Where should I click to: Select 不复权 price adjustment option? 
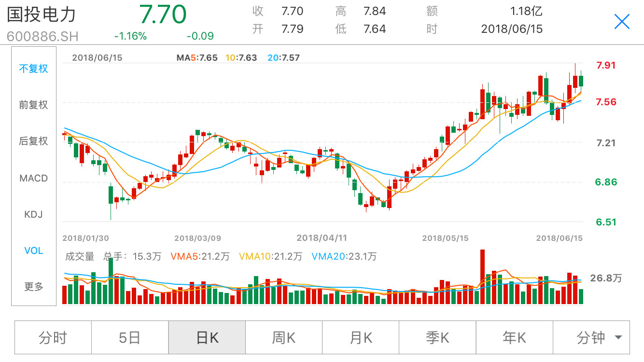click(x=34, y=69)
